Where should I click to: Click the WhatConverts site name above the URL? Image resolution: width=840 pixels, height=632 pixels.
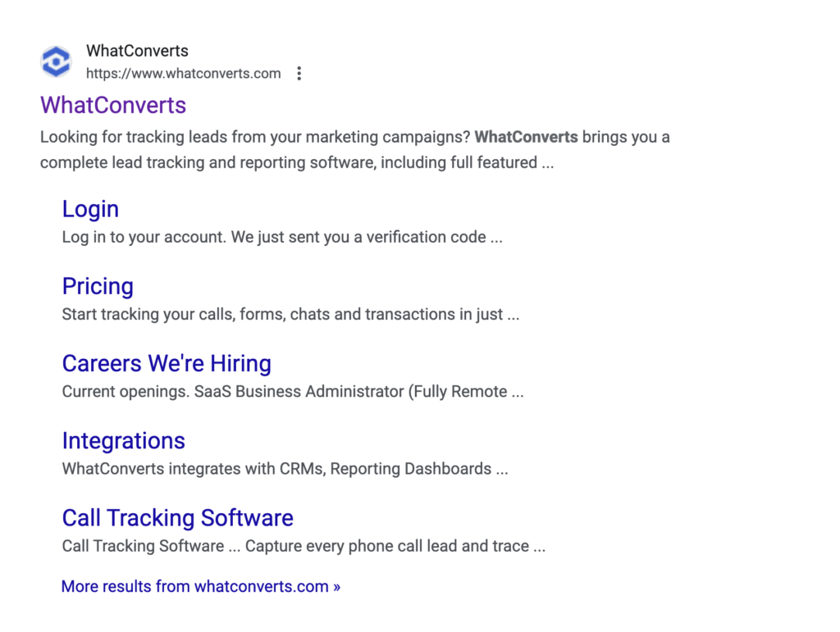pos(137,51)
